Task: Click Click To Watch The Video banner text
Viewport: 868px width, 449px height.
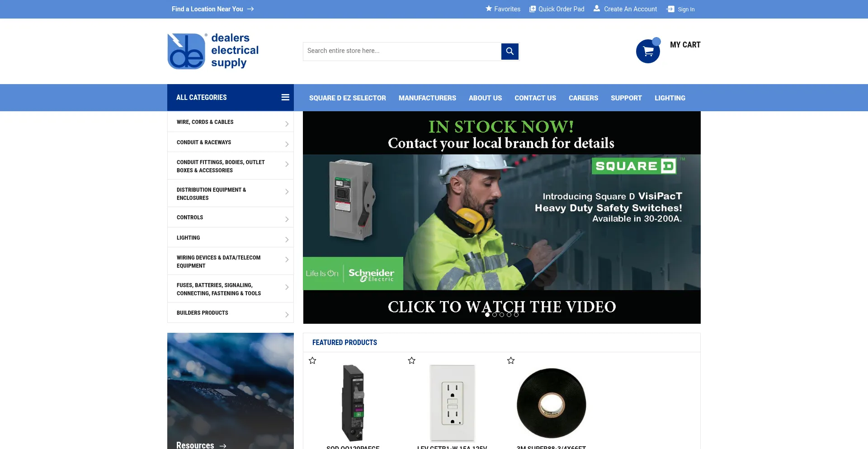Action: 501,307
